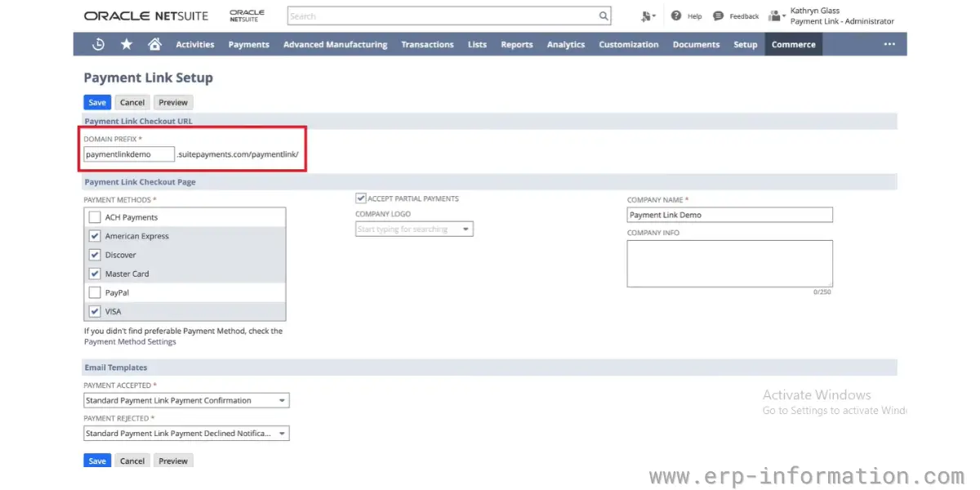Screen dimensions: 980x490
Task: Open the Activities menu
Action: (x=195, y=44)
